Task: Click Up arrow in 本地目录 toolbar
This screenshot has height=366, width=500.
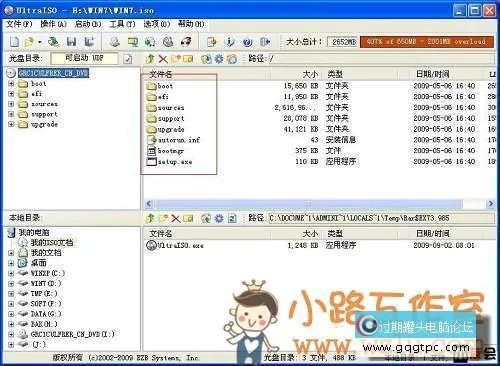Action: click(x=150, y=218)
